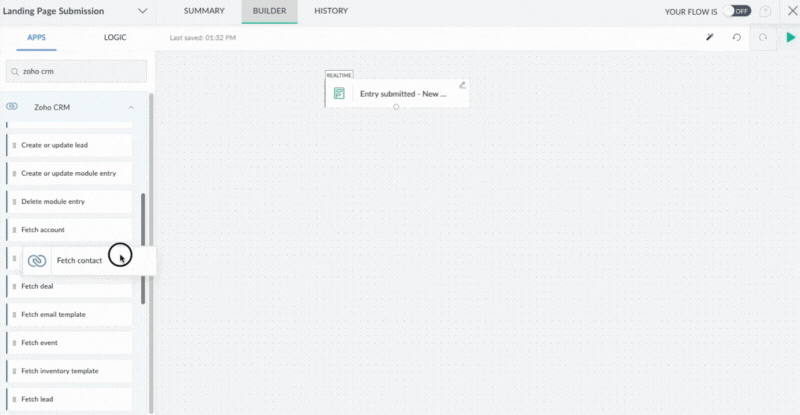Click the help question mark icon
This screenshot has width=800, height=415.
pyautogui.click(x=765, y=11)
